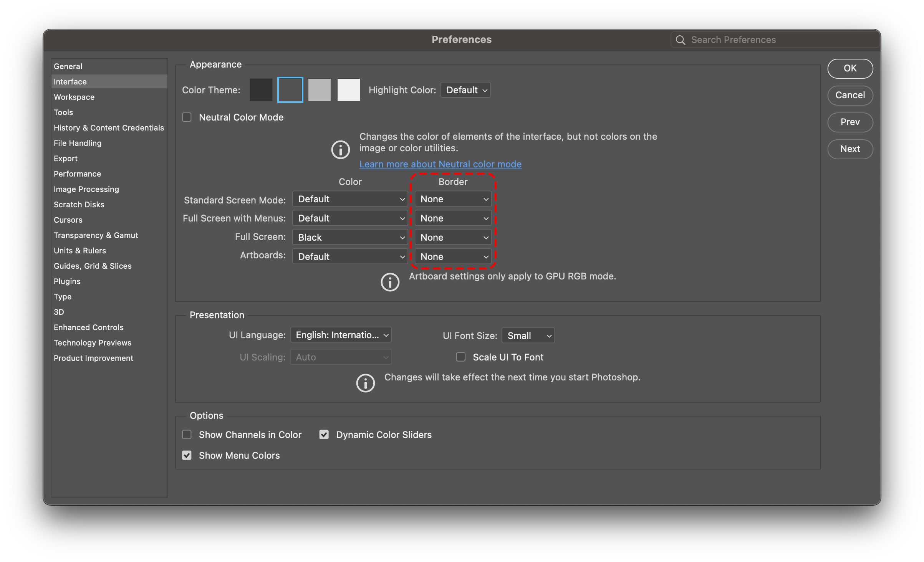Open the Highlight Color dropdown

click(465, 90)
